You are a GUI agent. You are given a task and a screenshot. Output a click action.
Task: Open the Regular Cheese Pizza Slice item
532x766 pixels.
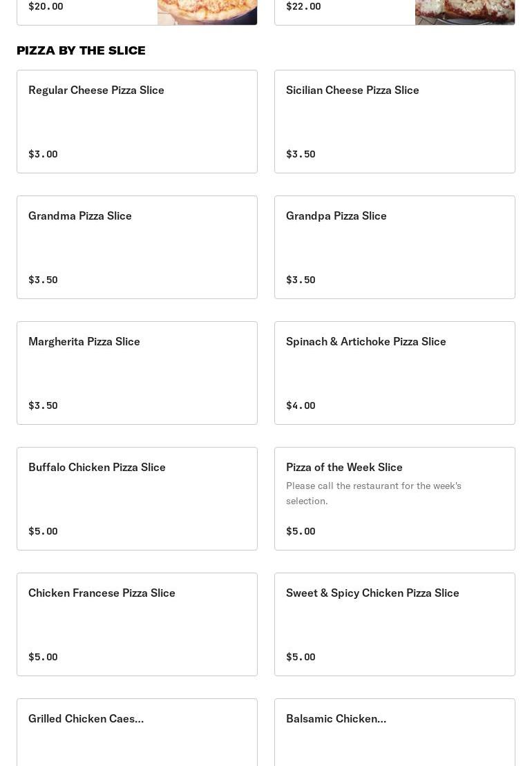pos(137,121)
